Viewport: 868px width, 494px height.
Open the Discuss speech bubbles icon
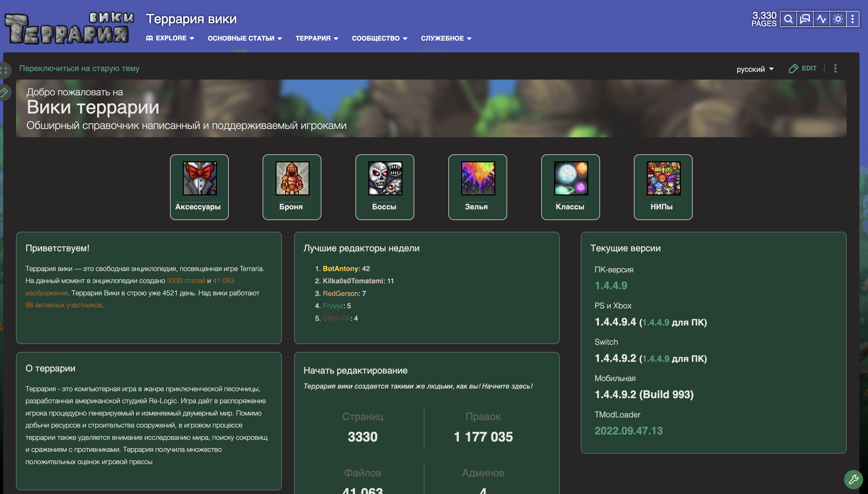(805, 19)
